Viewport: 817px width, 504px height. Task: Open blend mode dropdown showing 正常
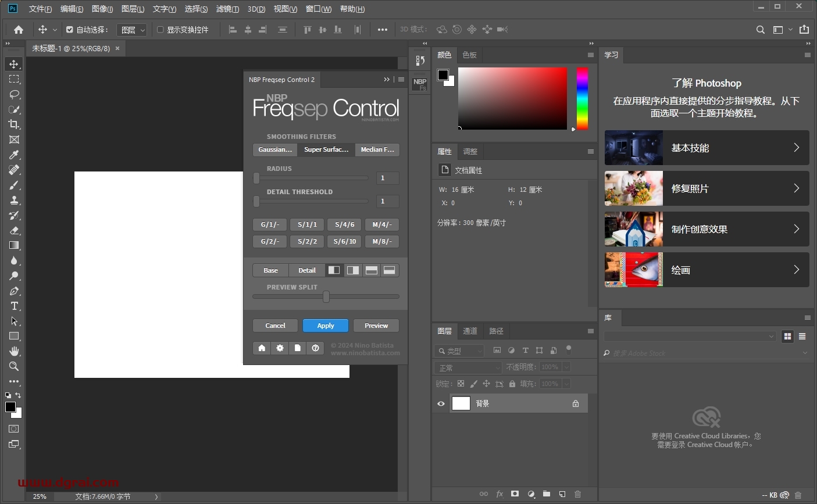[468, 367]
